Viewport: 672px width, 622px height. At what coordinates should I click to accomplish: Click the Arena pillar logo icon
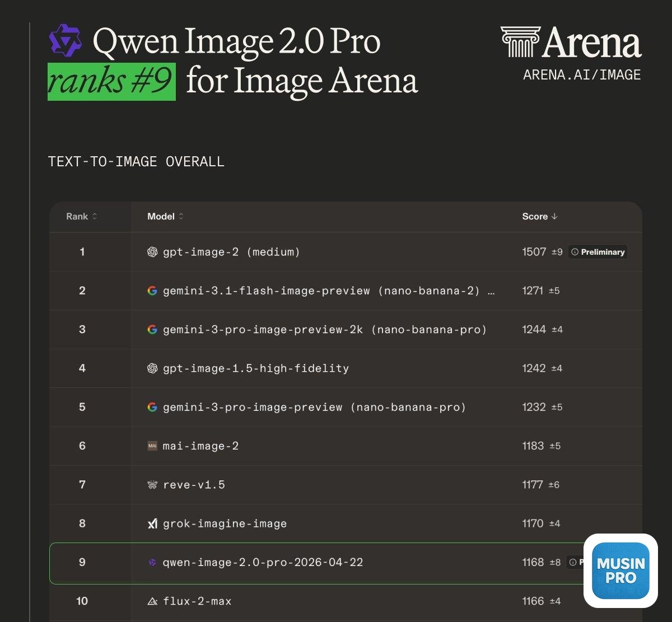520,42
